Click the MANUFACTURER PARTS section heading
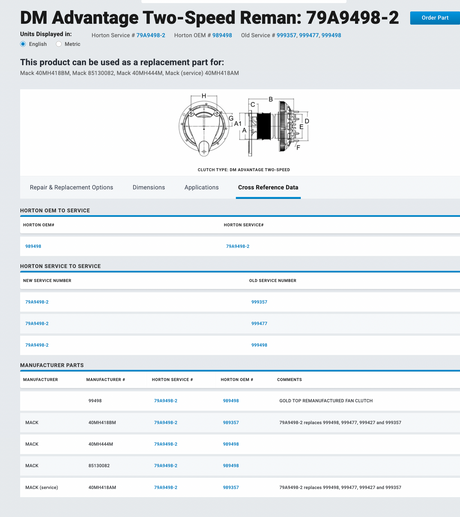 (52, 365)
